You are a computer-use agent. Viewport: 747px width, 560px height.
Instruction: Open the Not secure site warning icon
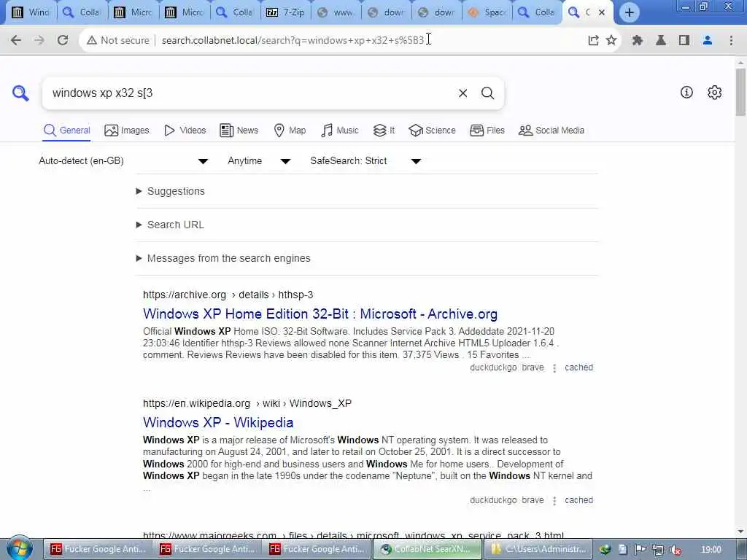tap(91, 41)
